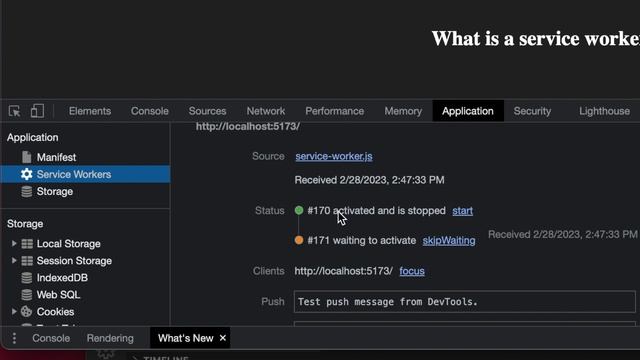
Task: Click the Clients URL http://localhost:5173/
Action: point(344,271)
